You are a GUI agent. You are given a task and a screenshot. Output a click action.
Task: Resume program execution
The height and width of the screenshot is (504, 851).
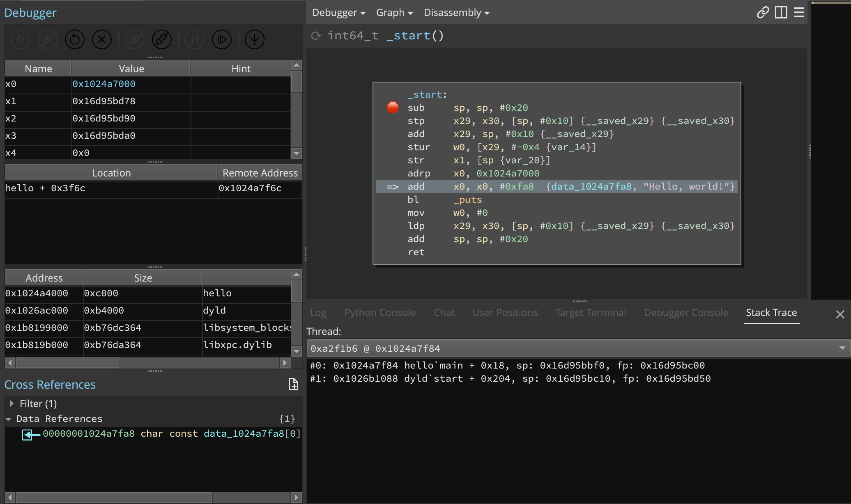(20, 39)
